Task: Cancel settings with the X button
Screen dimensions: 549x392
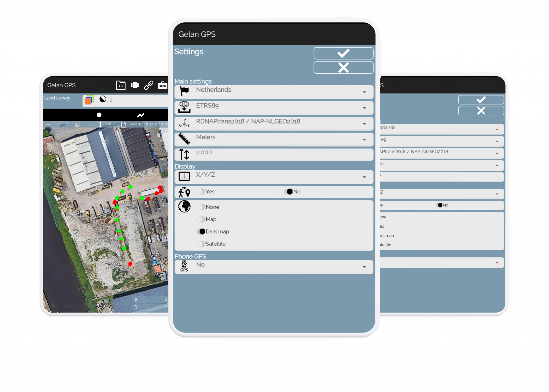Action: tap(343, 68)
